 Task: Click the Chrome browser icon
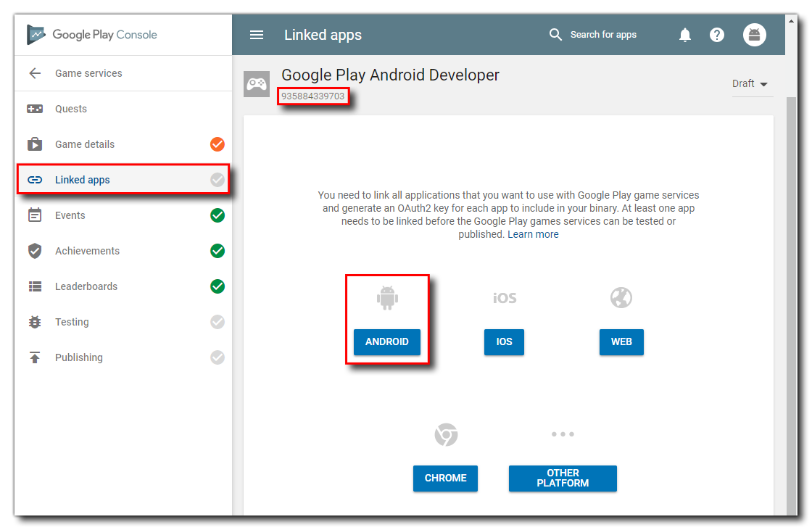[446, 434]
